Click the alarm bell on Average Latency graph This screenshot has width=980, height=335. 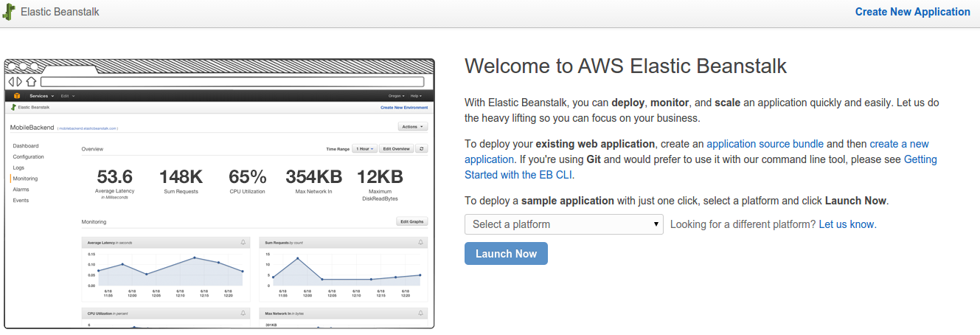click(x=243, y=242)
